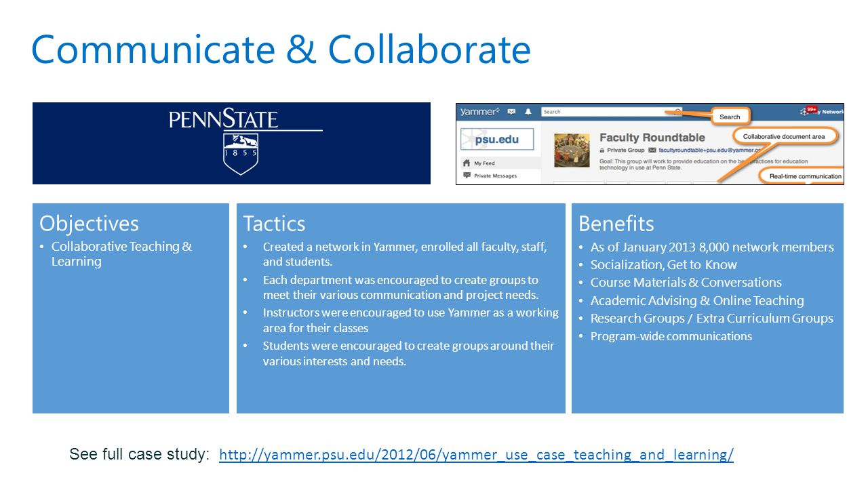Screen dimensions: 868x488
Task: Click the home icon beside My Feed
Action: pos(467,163)
